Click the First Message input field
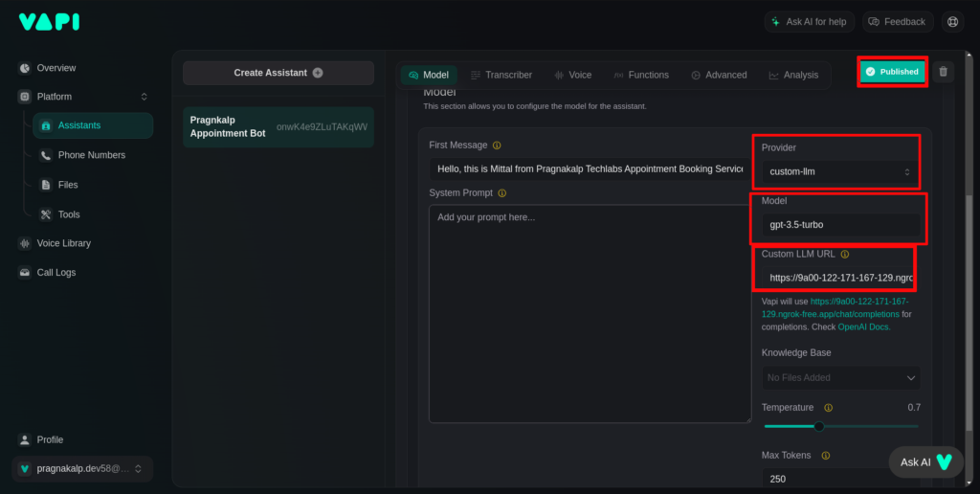 coord(590,168)
